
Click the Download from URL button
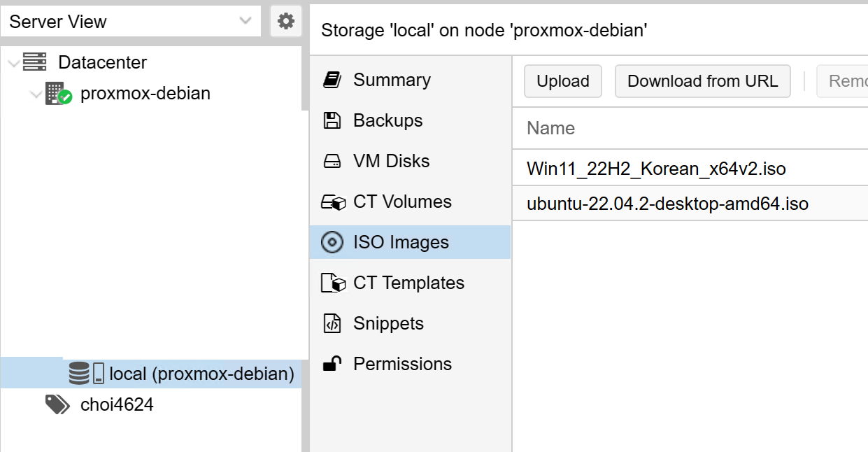click(x=702, y=81)
